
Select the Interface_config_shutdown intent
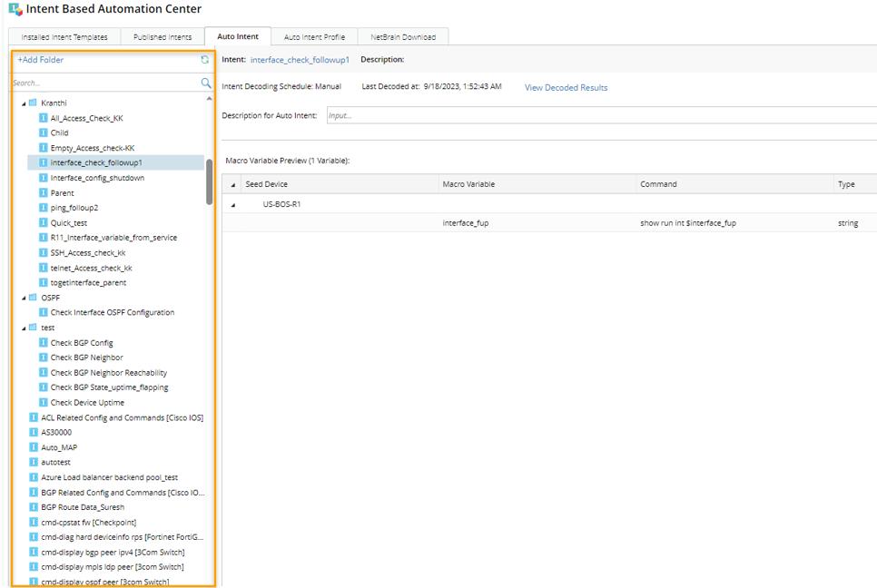coord(97,178)
